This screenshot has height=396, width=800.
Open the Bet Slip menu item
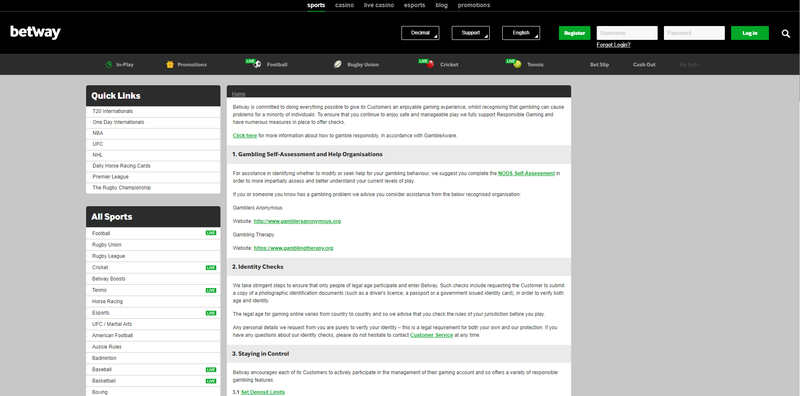[599, 65]
